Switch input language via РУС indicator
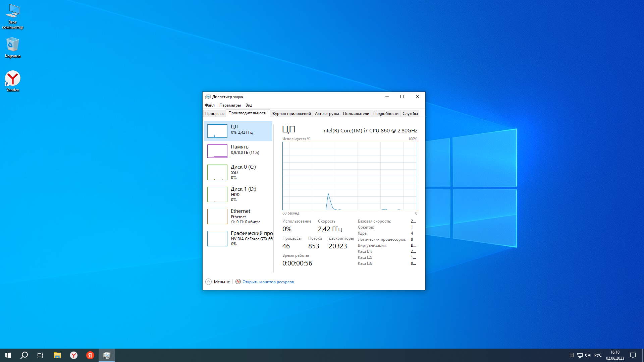This screenshot has height=362, width=644. pos(598,355)
